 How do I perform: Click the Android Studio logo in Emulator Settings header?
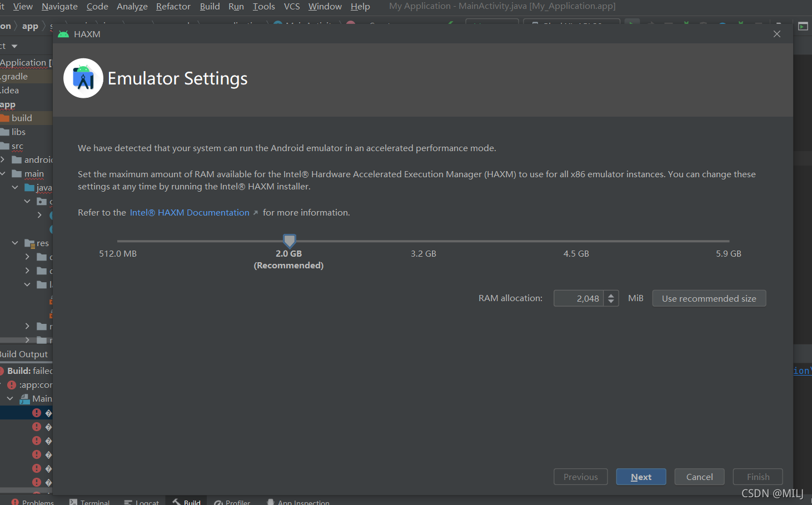pyautogui.click(x=83, y=78)
